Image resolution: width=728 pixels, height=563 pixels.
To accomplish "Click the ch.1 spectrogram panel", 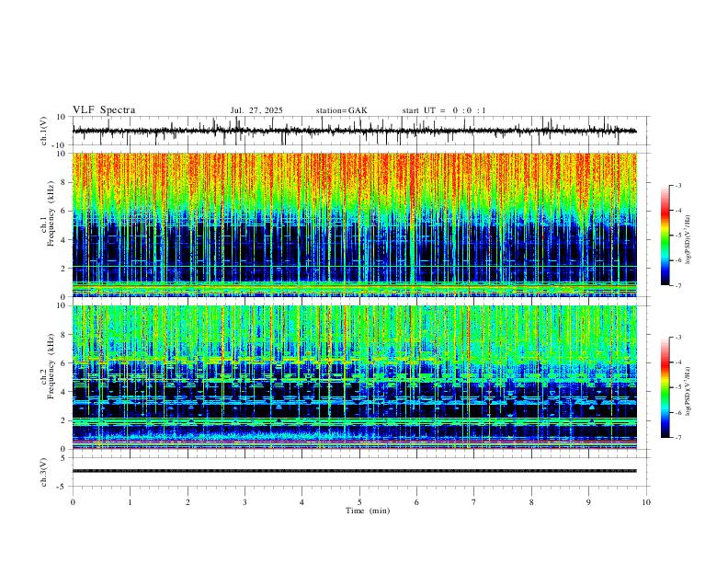I will coord(355,224).
